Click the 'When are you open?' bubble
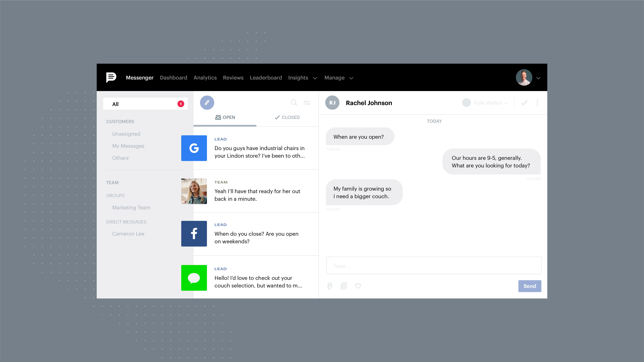 pyautogui.click(x=360, y=136)
